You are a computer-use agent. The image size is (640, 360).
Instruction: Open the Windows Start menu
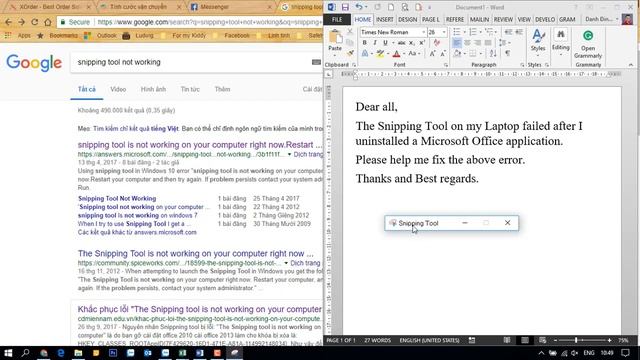(8, 353)
